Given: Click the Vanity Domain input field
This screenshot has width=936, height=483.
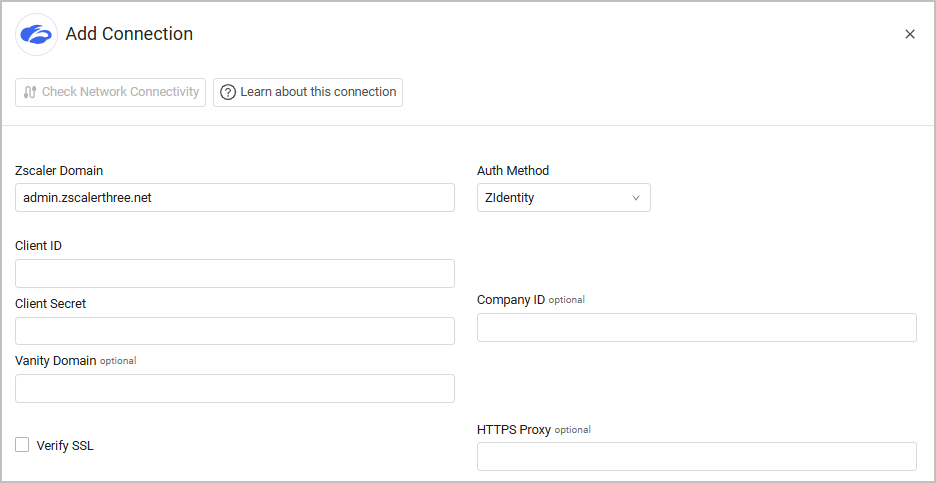Looking at the screenshot, I should coord(235,389).
